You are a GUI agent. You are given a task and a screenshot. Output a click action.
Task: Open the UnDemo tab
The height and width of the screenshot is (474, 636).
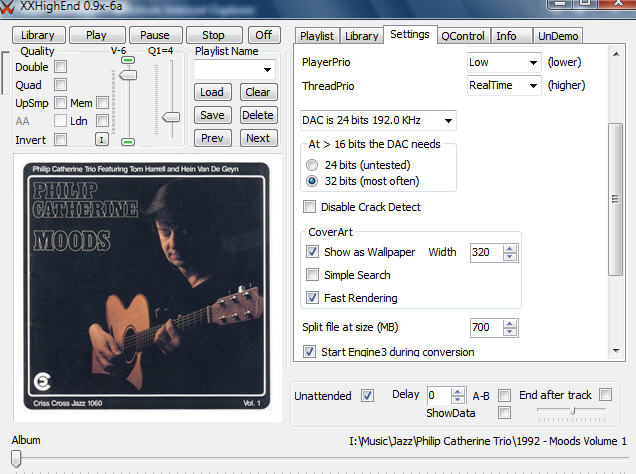point(558,36)
